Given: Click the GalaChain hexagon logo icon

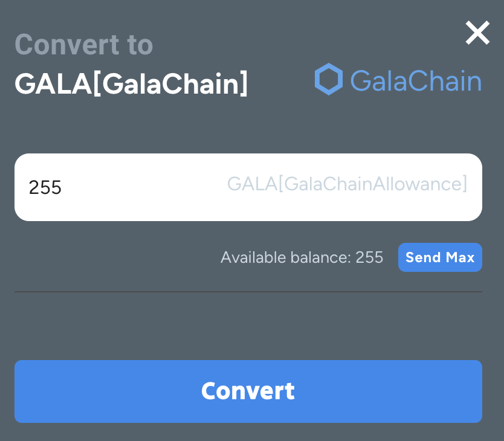Looking at the screenshot, I should pyautogui.click(x=329, y=79).
